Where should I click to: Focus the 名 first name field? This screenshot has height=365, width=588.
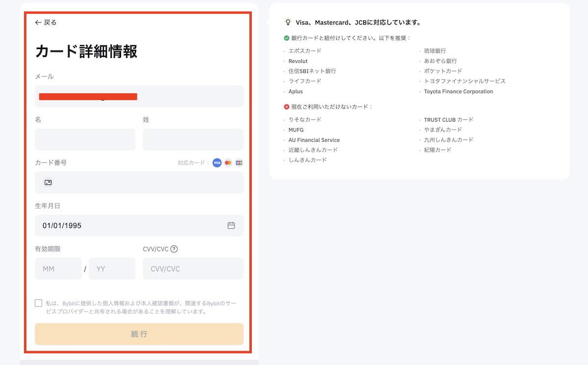[85, 139]
